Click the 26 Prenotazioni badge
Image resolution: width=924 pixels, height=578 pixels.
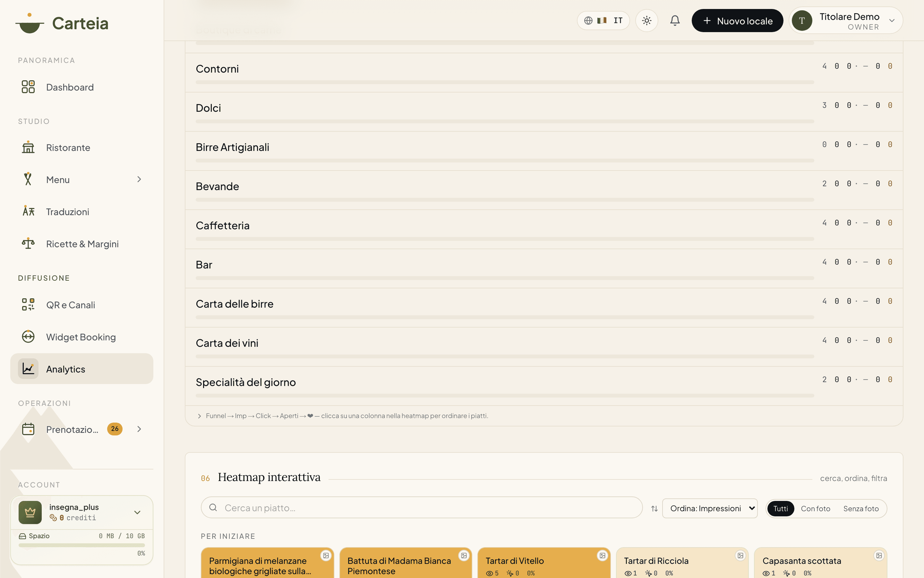click(x=115, y=429)
